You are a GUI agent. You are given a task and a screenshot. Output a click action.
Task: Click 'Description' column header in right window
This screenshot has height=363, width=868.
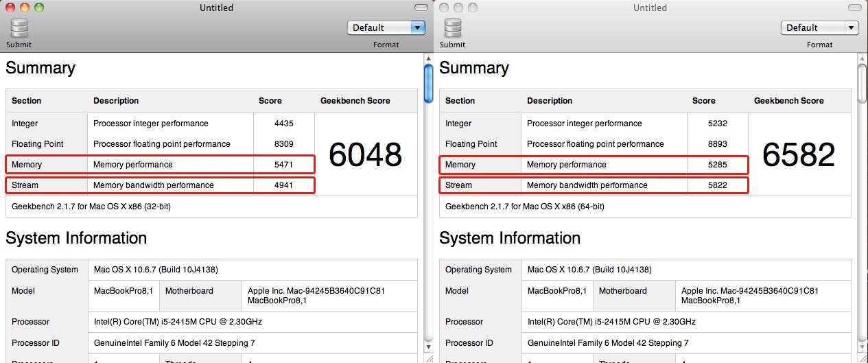[550, 101]
